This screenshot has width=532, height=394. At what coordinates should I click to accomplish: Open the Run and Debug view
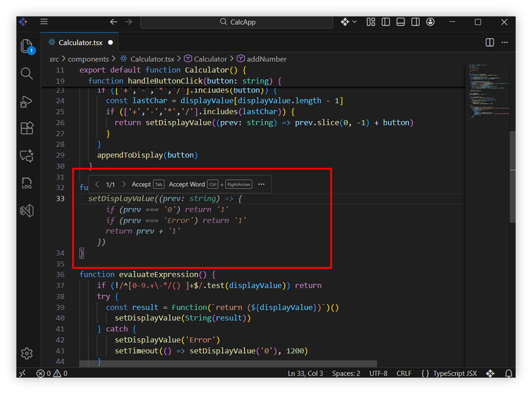(x=27, y=101)
